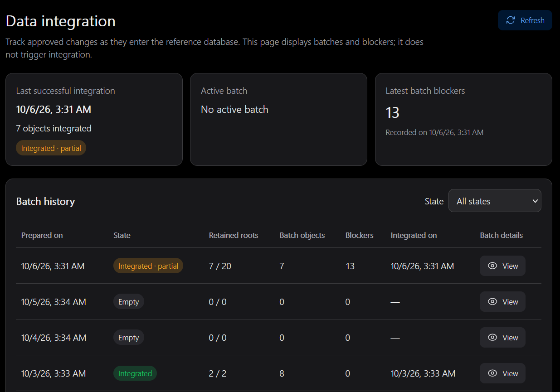Click the Prepared on column header
Image resolution: width=560 pixels, height=392 pixels.
(42, 235)
